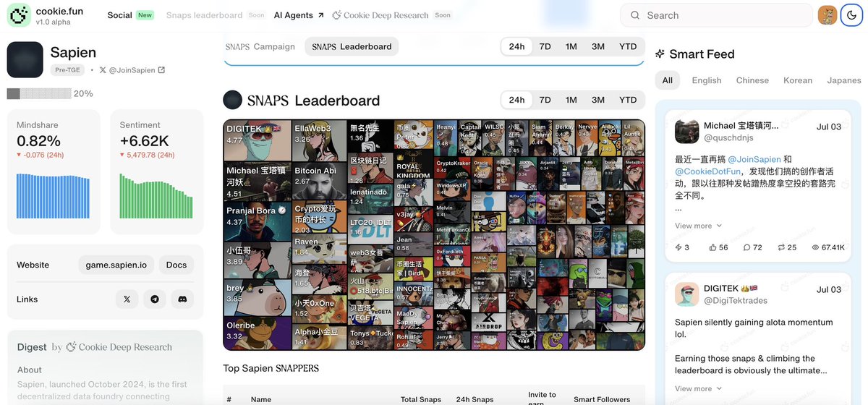Expand View more on DIGITEK's post
Image resolution: width=868 pixels, height=405 pixels.
(698, 388)
